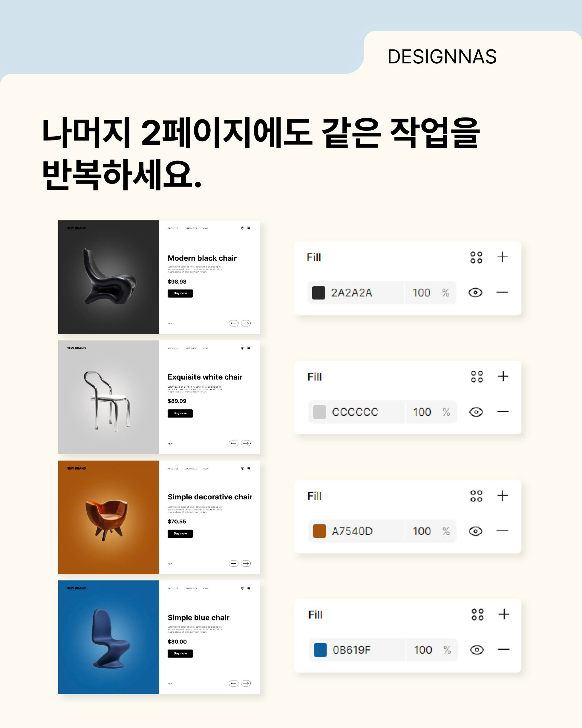Add fill with plus icon in CCCCCC panel
Viewport: 582px width, 728px height.
[503, 376]
